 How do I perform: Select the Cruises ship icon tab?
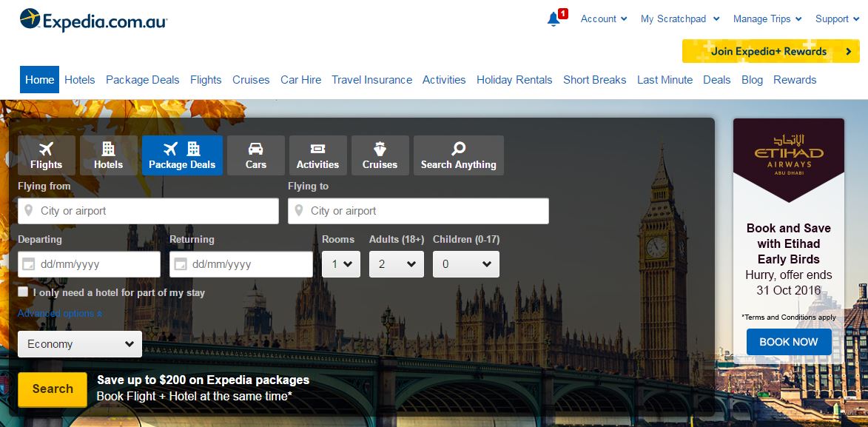pyautogui.click(x=380, y=155)
